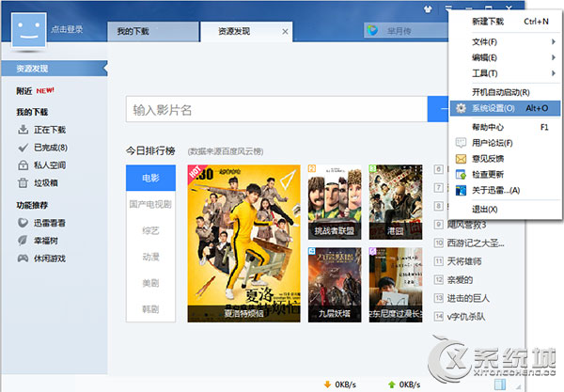Click the top search field with 芈月传
Viewport: 564px width, 392px height.
[x=406, y=31]
